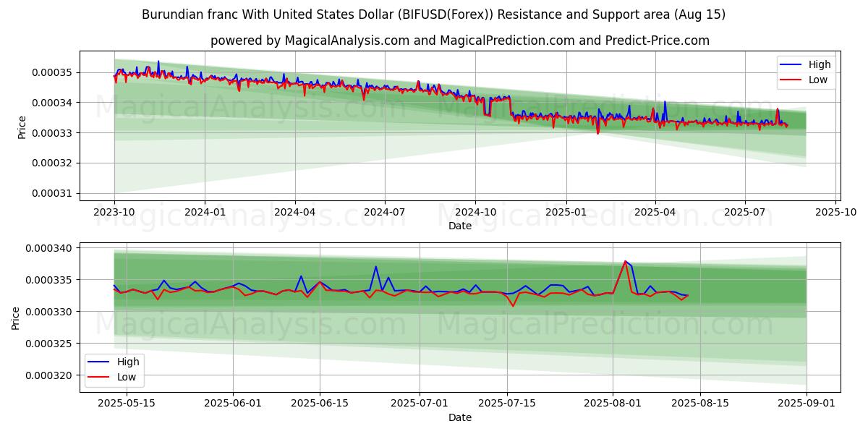Click the 0.000330 y-axis label, bottom chart
The image size is (868, 434).
[50, 312]
